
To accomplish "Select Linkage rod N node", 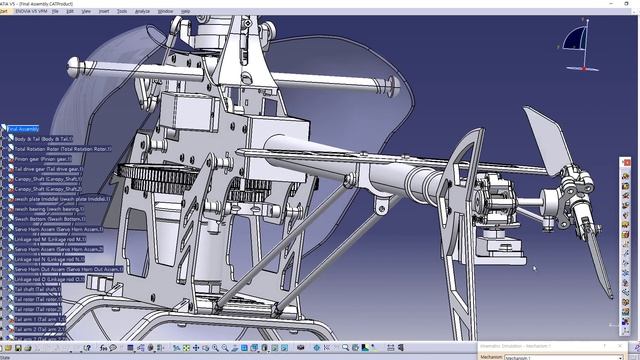I will [50, 259].
